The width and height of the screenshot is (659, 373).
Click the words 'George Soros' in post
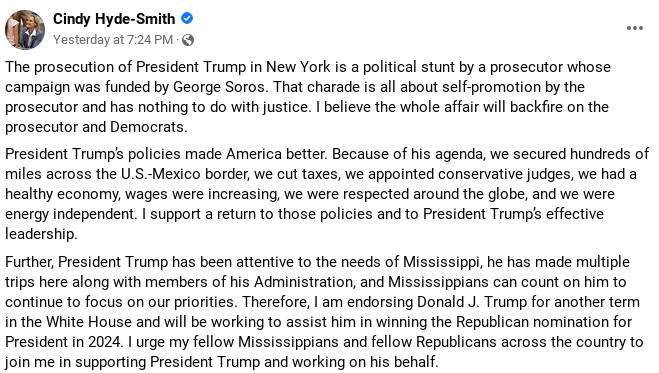coord(219,87)
